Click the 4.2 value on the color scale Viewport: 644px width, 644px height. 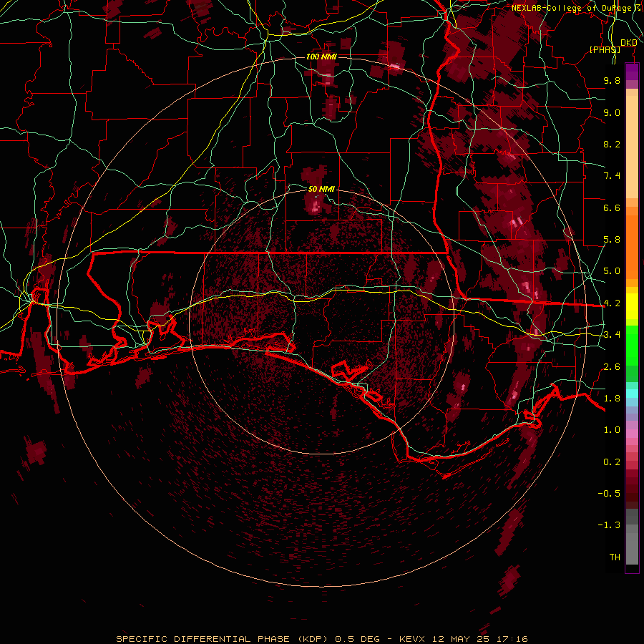[x=612, y=303]
